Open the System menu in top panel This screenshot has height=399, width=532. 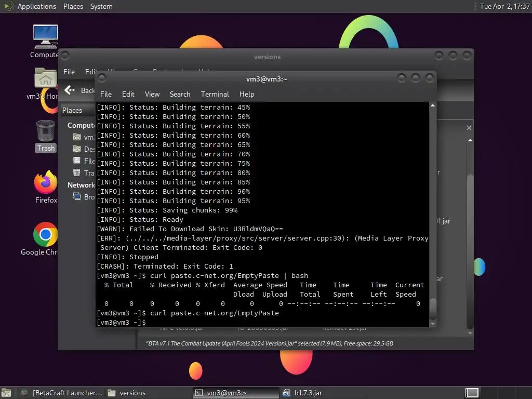pyautogui.click(x=101, y=6)
